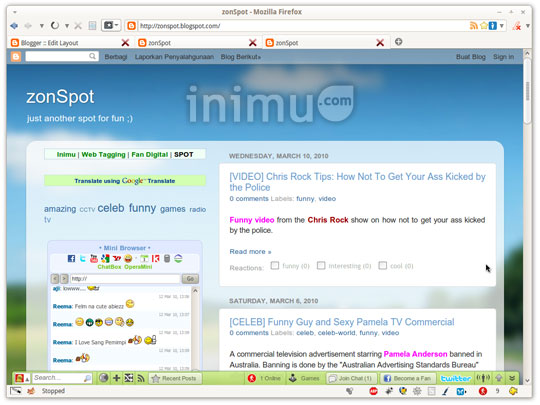Click the laughing smiley icon in Mini Browser
Viewport: 540px width, 405px height.
[x=128, y=258]
